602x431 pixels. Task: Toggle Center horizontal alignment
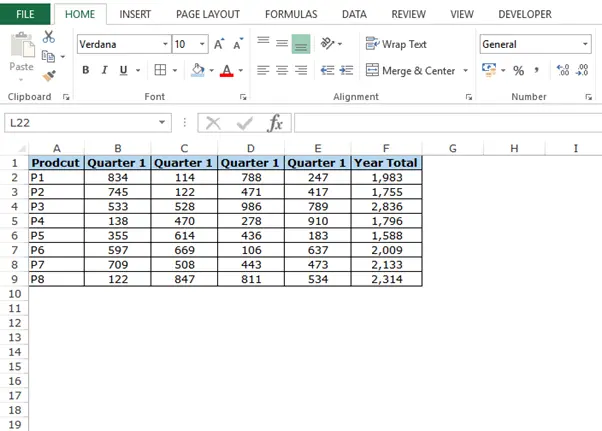tap(282, 70)
